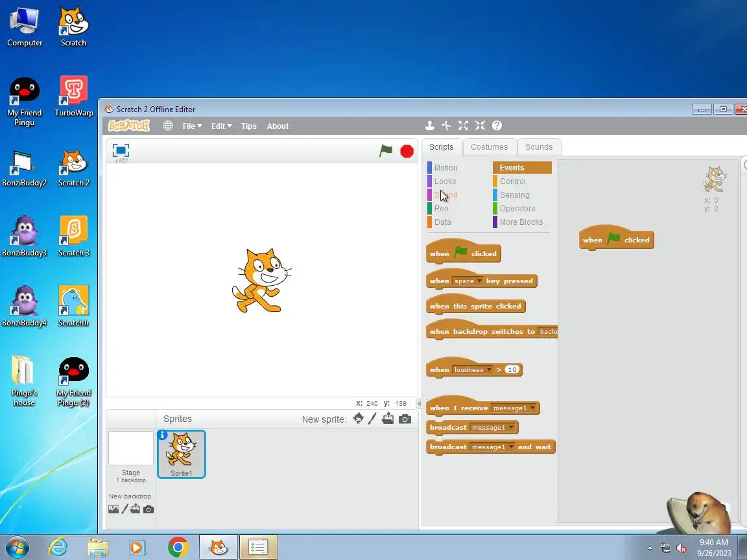Select the Data block category
This screenshot has height=560, width=747.
coord(443,222)
